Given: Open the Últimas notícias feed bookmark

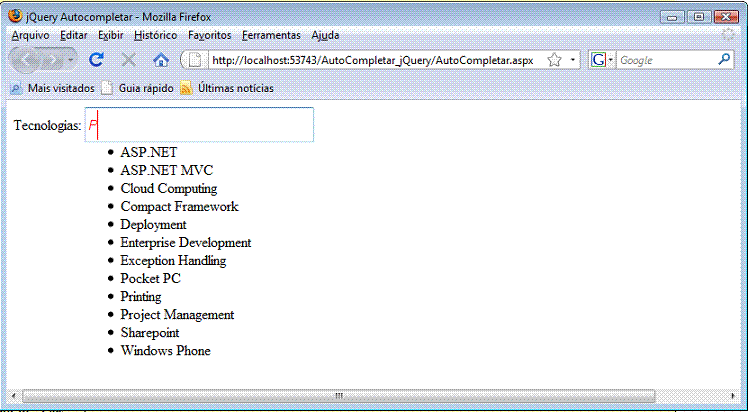Looking at the screenshot, I should pyautogui.click(x=228, y=88).
